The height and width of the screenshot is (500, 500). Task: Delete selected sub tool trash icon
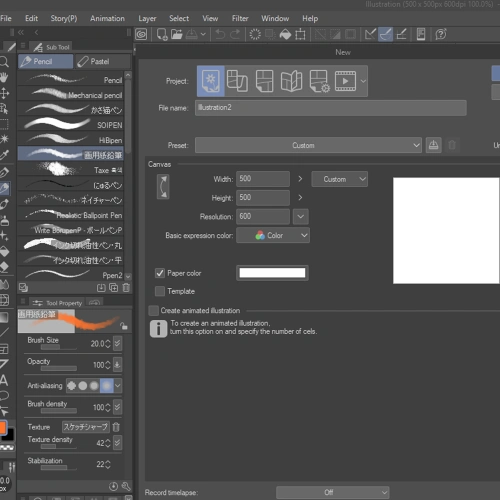click(x=126, y=288)
